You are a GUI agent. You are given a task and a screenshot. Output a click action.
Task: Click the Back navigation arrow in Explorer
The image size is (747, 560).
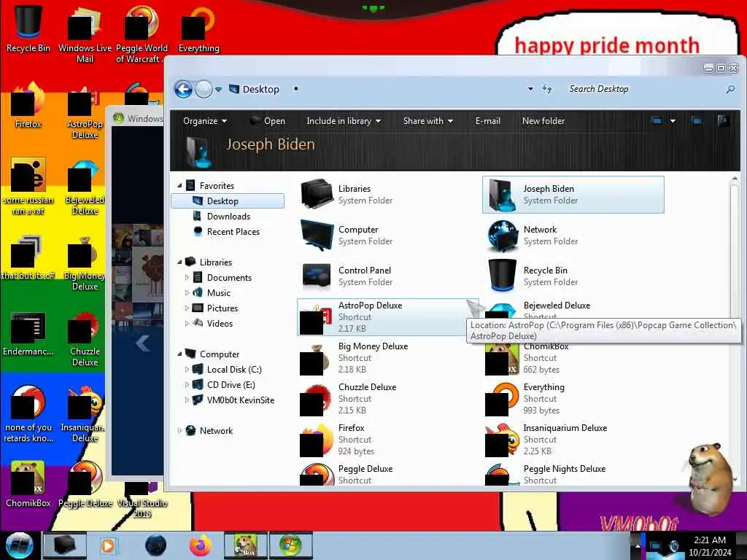click(183, 89)
